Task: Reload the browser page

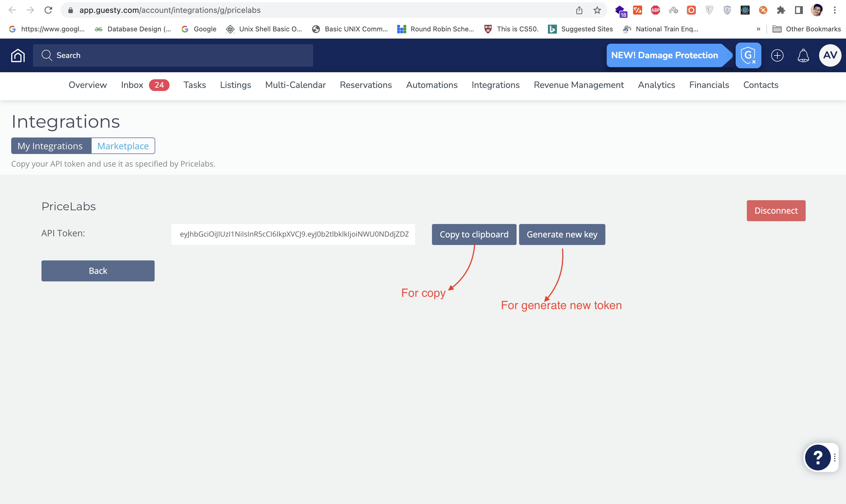Action: 48,10
